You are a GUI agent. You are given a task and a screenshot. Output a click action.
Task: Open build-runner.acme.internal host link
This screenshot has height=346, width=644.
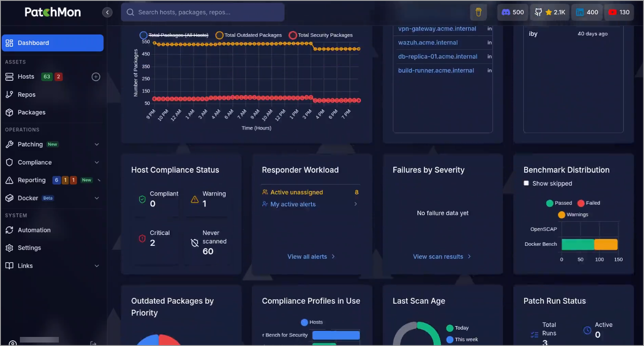pyautogui.click(x=436, y=70)
